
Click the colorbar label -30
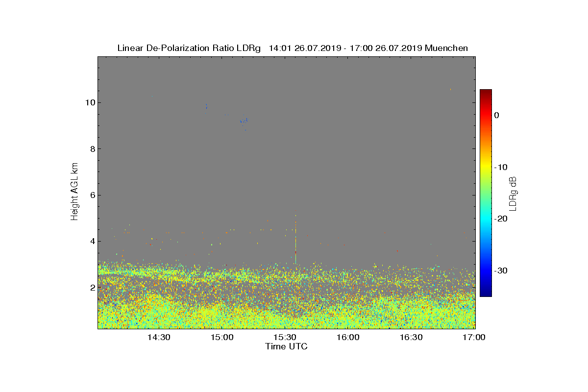(501, 271)
